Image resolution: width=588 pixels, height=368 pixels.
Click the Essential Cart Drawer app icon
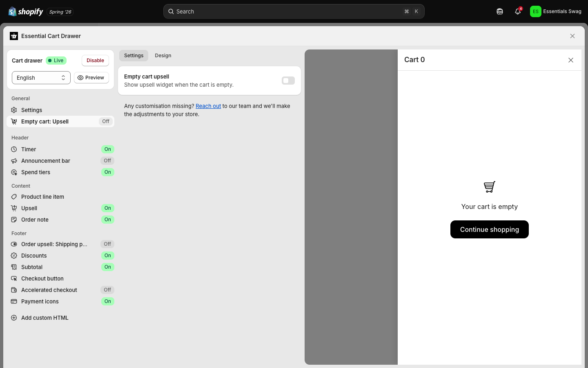click(x=14, y=36)
